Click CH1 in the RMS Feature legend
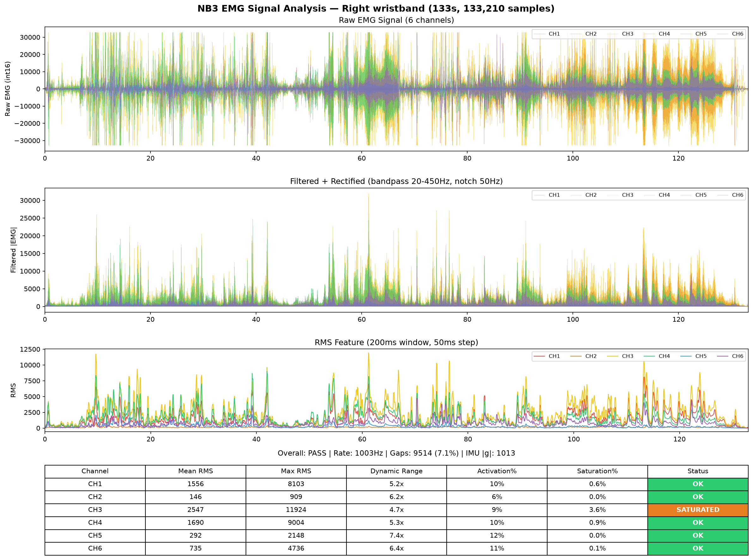 [547, 356]
